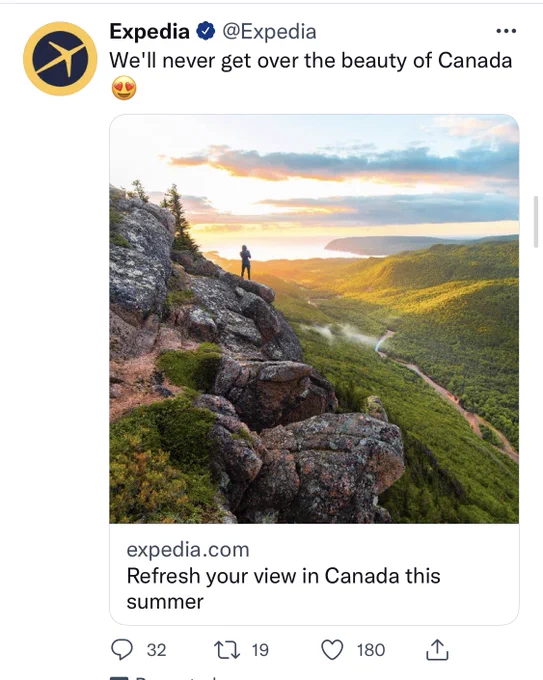Viewport: 543px width, 680px height.
Task: Click the reply speech bubble icon
Action: tap(122, 649)
